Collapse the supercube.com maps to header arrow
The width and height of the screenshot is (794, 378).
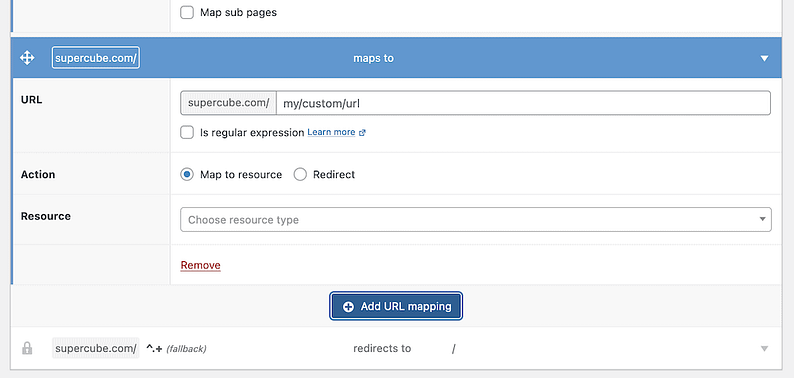pos(765,59)
